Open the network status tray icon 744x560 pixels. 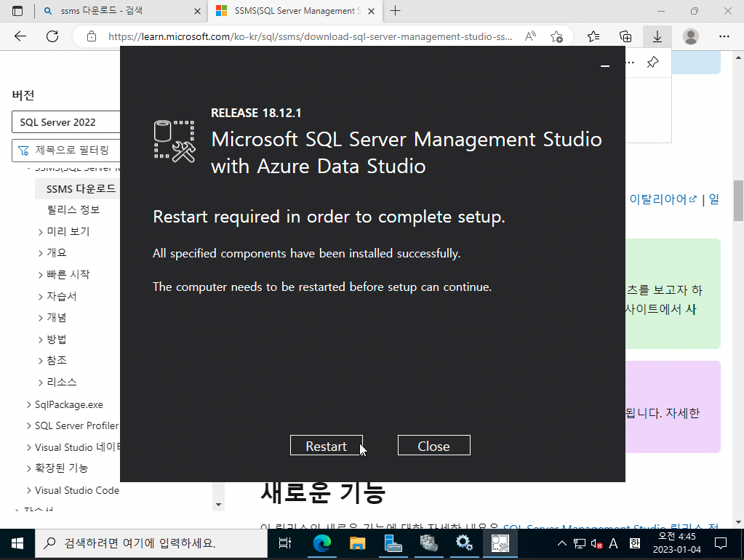[x=580, y=544]
